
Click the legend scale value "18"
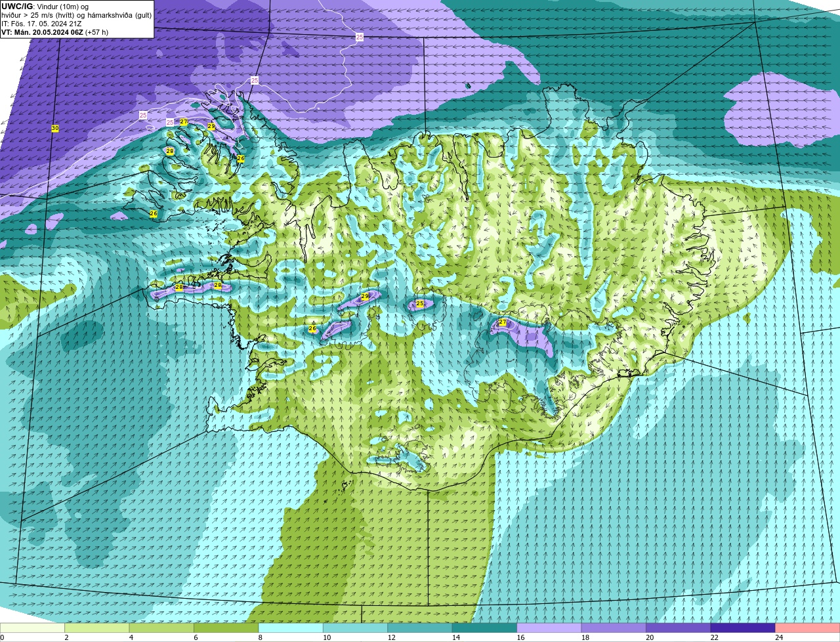[585, 637]
